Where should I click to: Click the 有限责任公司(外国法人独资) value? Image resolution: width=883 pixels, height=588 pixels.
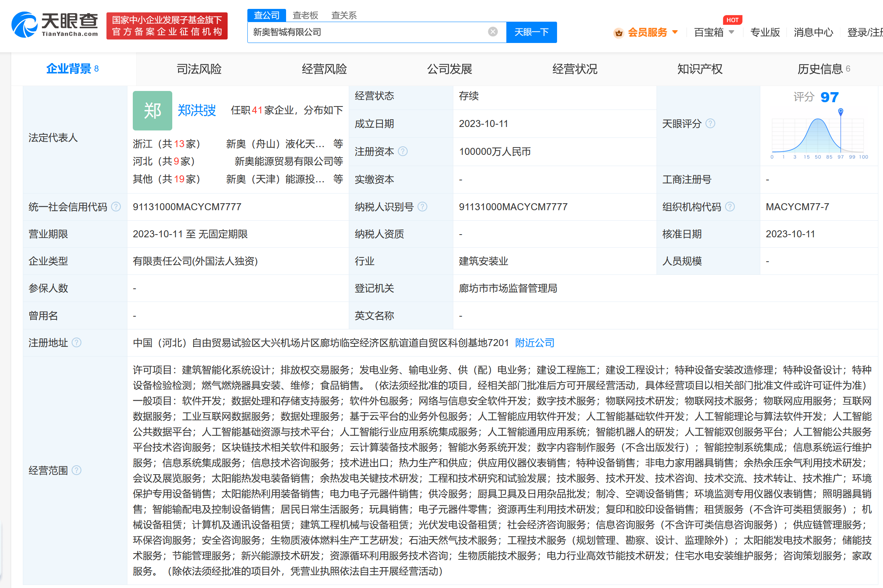(x=195, y=261)
